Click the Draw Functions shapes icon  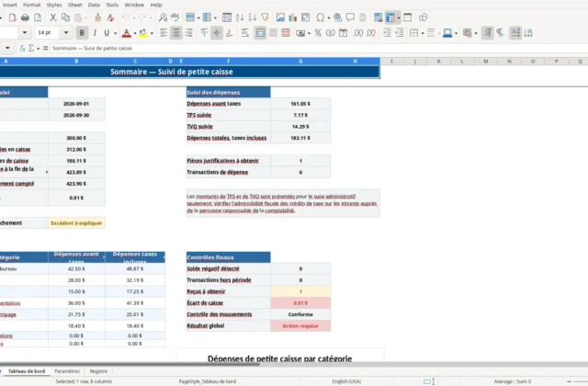(x=423, y=17)
